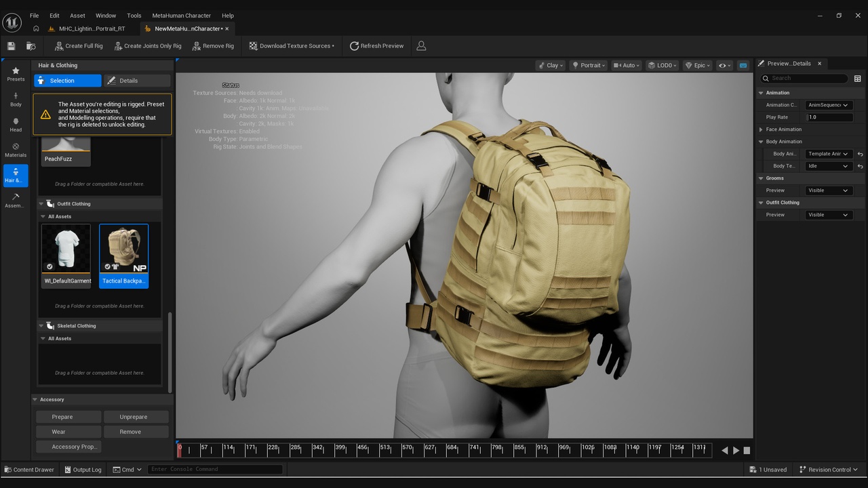The height and width of the screenshot is (488, 868).
Task: Play the animation timeline forward
Action: tap(736, 450)
